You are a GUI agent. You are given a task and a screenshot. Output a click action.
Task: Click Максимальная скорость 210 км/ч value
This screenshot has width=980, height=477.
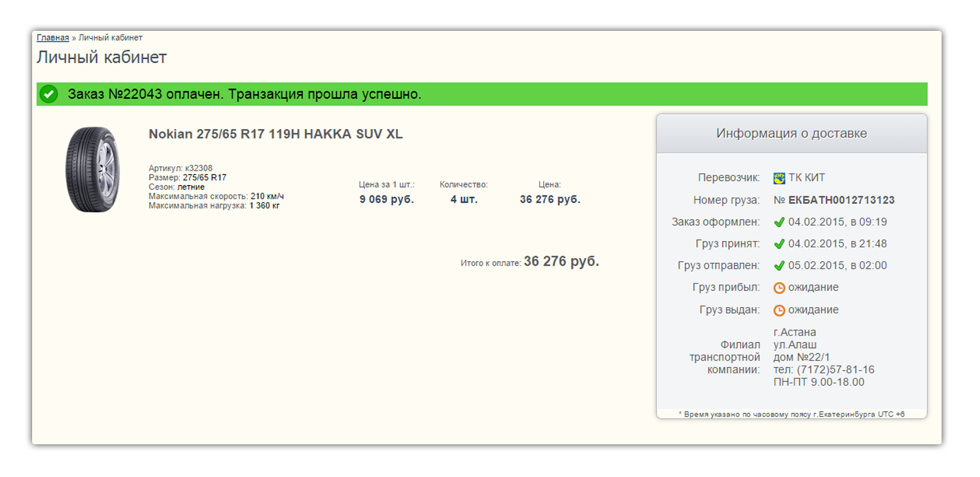click(267, 196)
